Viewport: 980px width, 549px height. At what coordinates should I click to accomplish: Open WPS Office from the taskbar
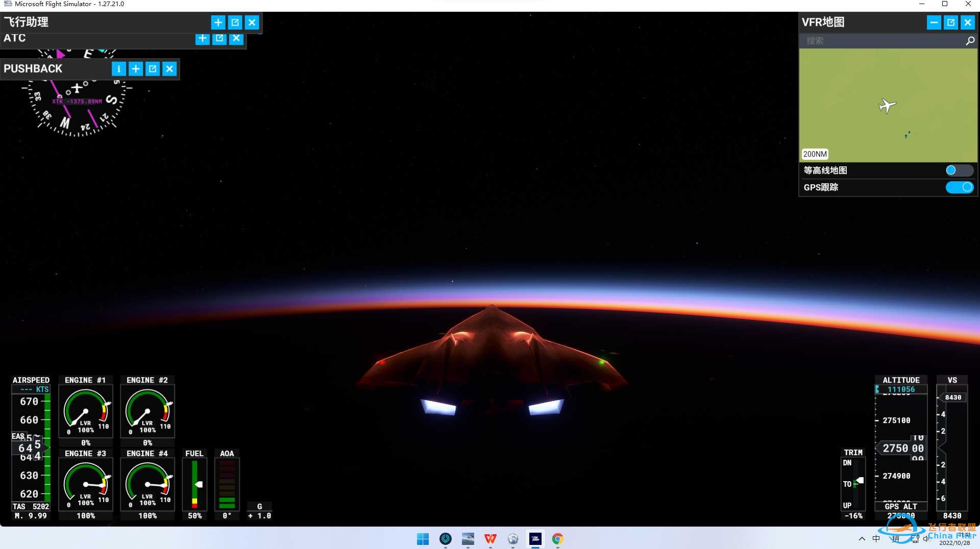(x=490, y=539)
